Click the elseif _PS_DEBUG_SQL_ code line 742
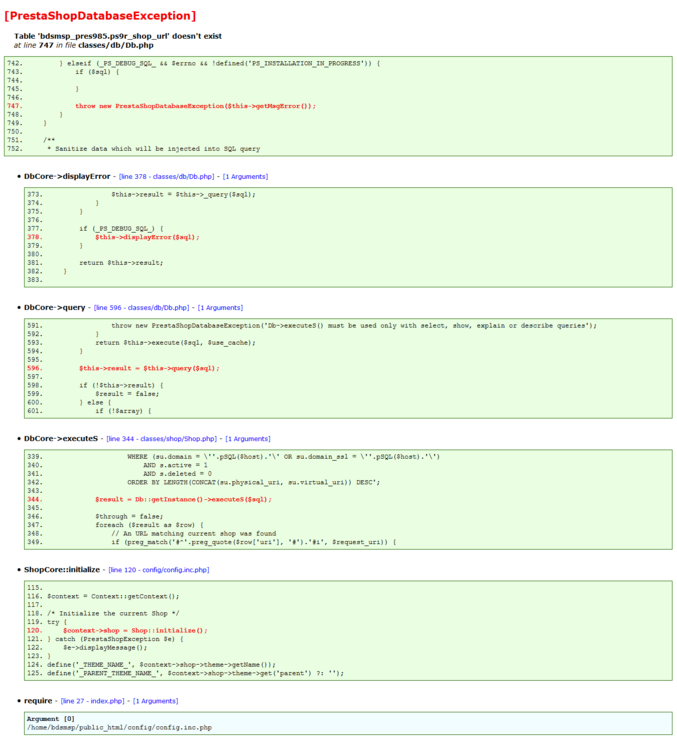 point(220,63)
